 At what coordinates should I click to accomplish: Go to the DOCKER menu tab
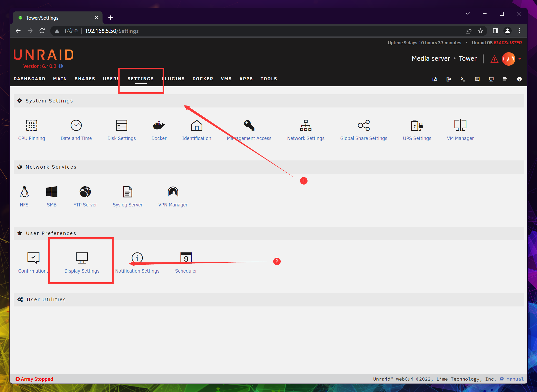point(203,79)
